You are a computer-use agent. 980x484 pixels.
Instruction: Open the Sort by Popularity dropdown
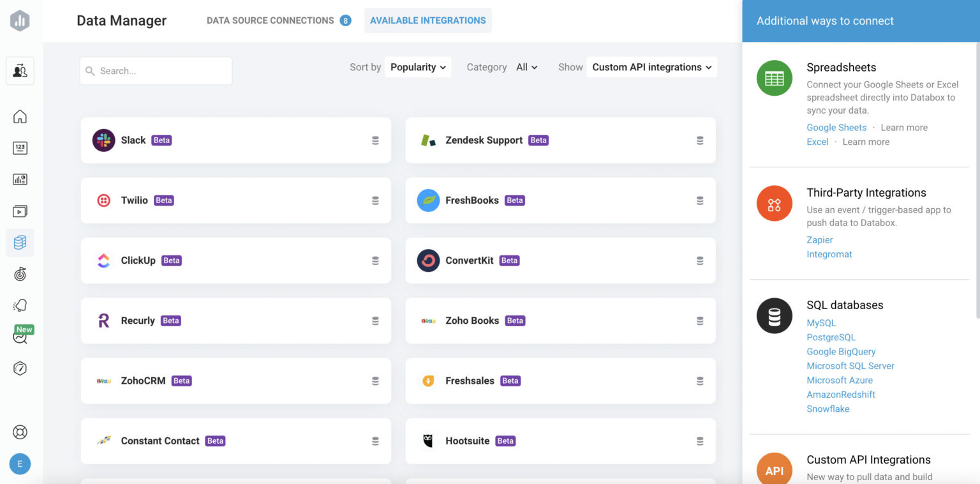coord(418,67)
